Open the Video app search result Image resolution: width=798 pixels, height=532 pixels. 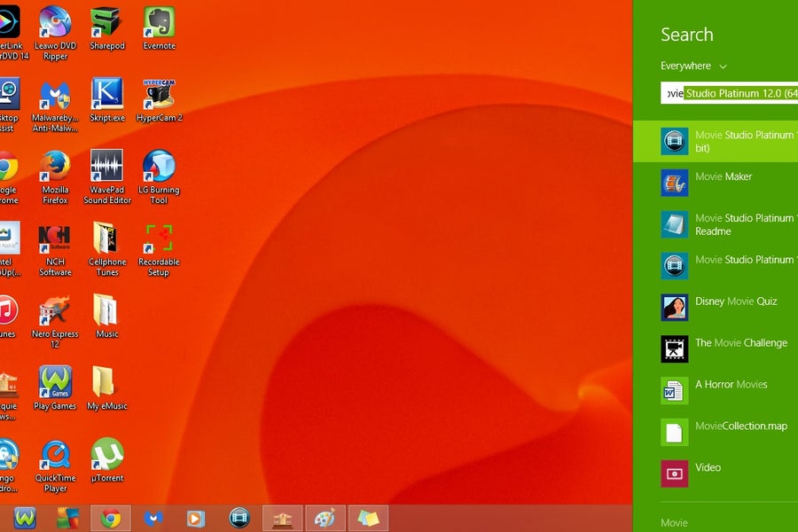click(716, 473)
